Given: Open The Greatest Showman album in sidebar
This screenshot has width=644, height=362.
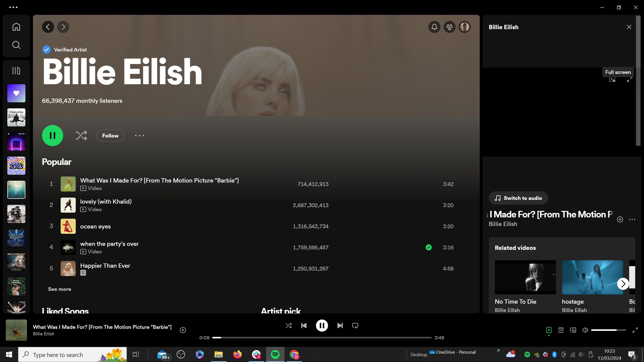Looking at the screenshot, I should [x=16, y=238].
